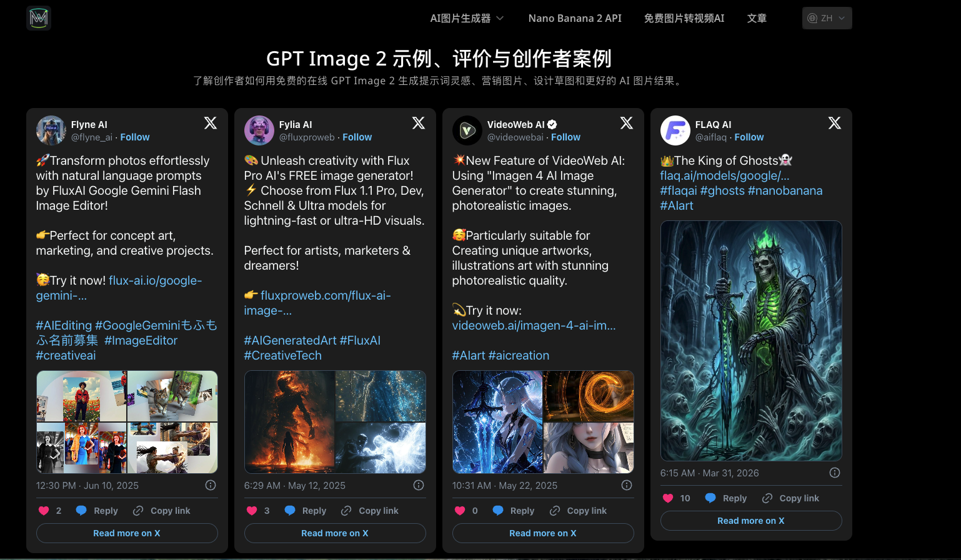Image resolution: width=961 pixels, height=560 pixels.
Task: Click #AIEditing hashtag
Action: pos(64,325)
